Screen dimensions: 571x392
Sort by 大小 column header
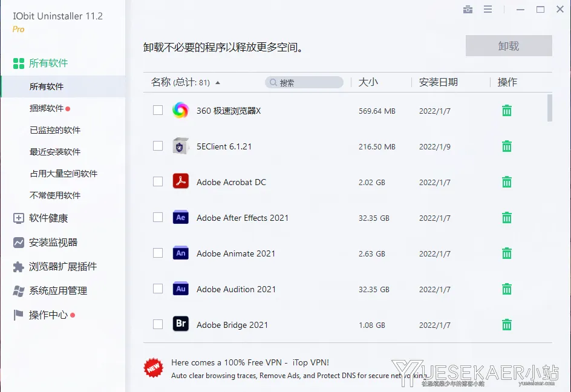[x=368, y=82]
